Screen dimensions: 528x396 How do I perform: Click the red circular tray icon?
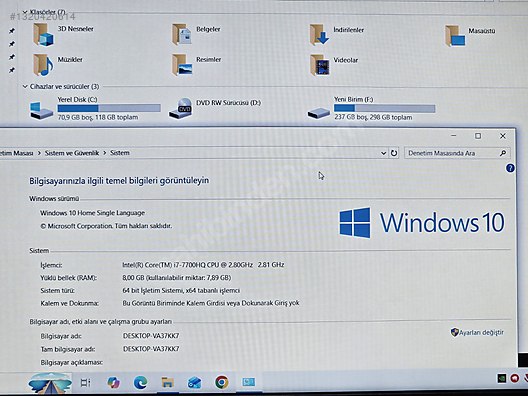point(515,378)
